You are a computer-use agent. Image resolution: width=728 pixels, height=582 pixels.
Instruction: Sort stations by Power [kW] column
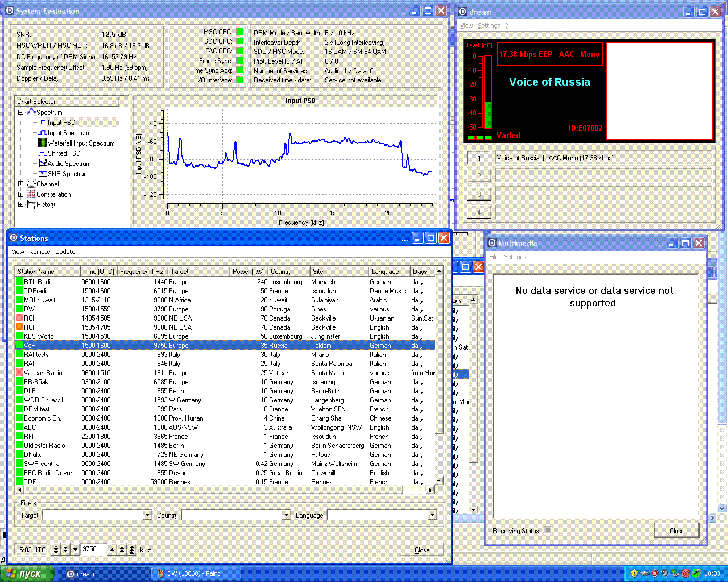click(x=249, y=272)
